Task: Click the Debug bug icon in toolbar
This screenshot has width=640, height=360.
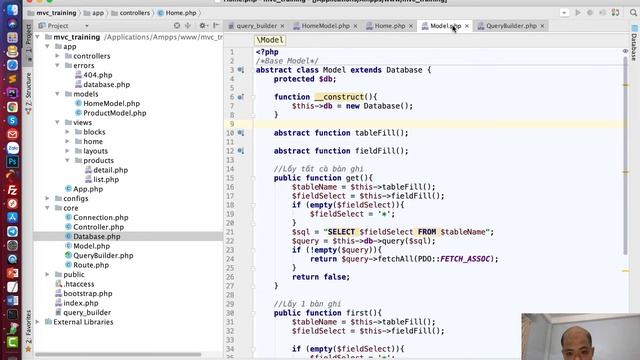Action: point(590,13)
